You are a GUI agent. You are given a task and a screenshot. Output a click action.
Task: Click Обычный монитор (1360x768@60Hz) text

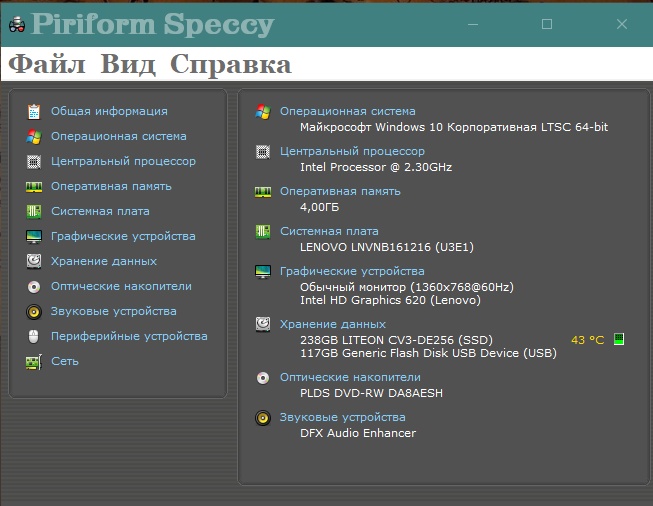(x=407, y=287)
